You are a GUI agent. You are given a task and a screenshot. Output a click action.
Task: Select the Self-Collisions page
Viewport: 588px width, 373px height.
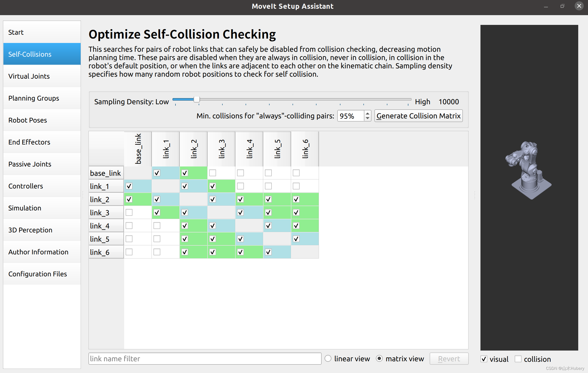(42, 54)
